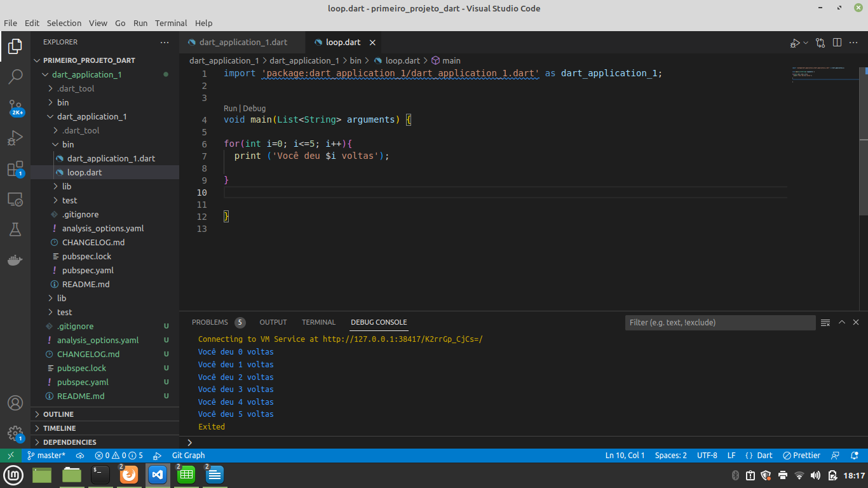Open the Extensions view
This screenshot has height=488, width=868.
point(15,169)
